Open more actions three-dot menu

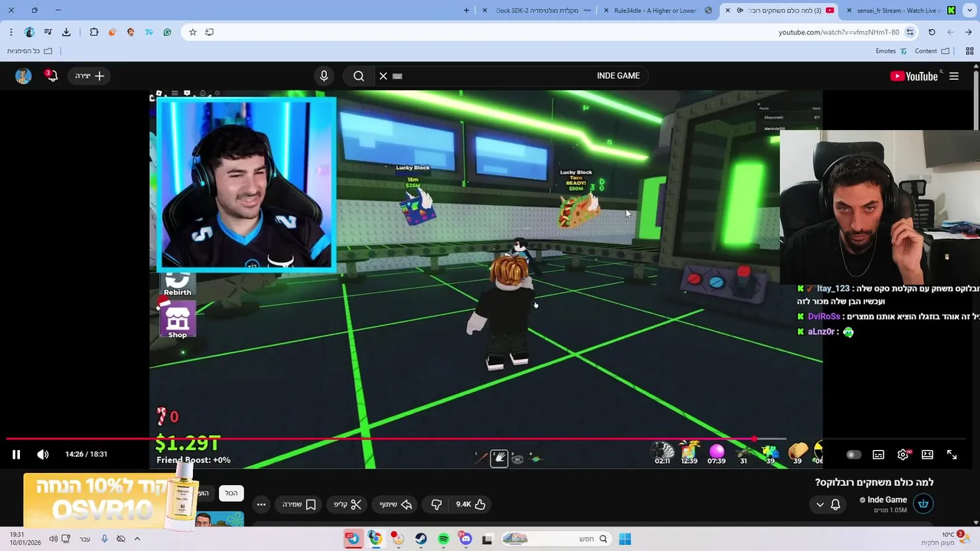click(261, 504)
